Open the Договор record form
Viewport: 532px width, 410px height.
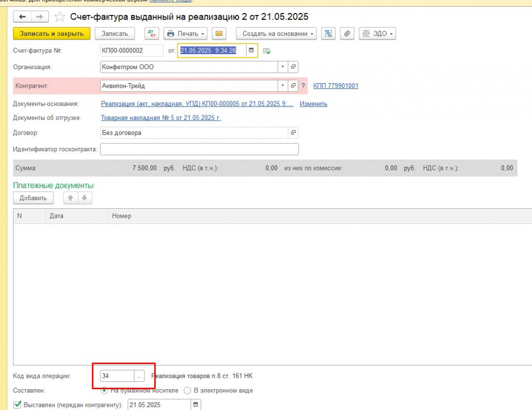(x=293, y=133)
